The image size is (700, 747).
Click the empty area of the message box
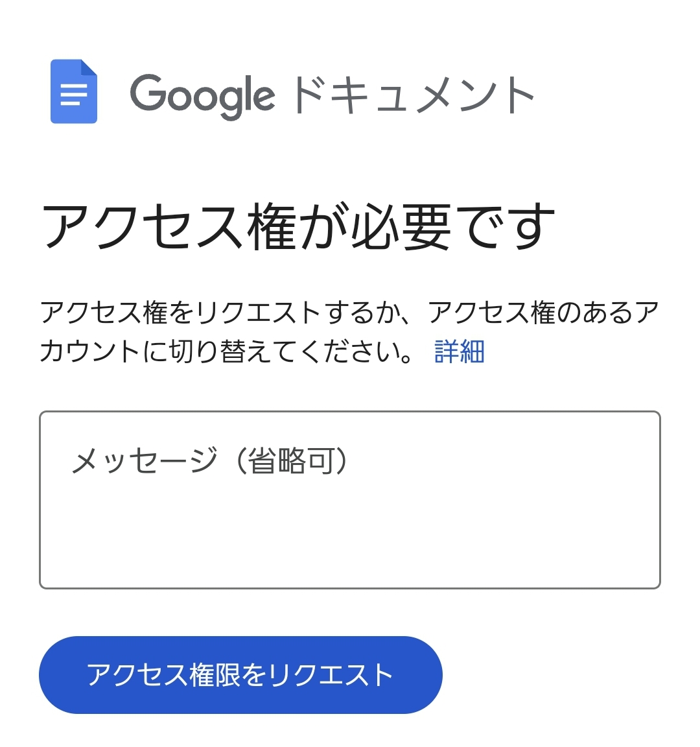(349, 538)
